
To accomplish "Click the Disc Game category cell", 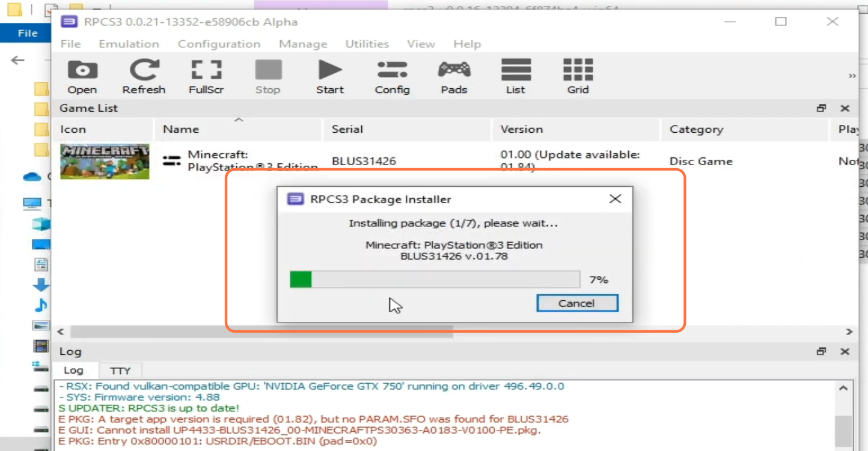I will click(x=701, y=161).
